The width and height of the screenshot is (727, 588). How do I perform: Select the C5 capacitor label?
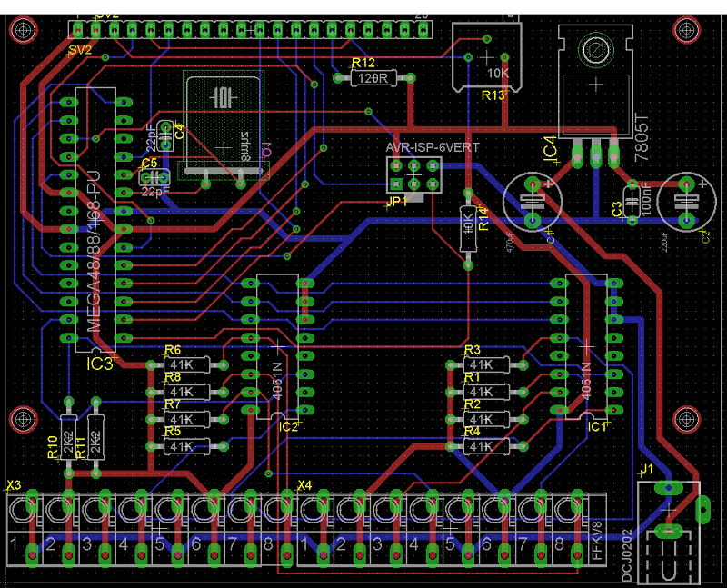point(149,164)
